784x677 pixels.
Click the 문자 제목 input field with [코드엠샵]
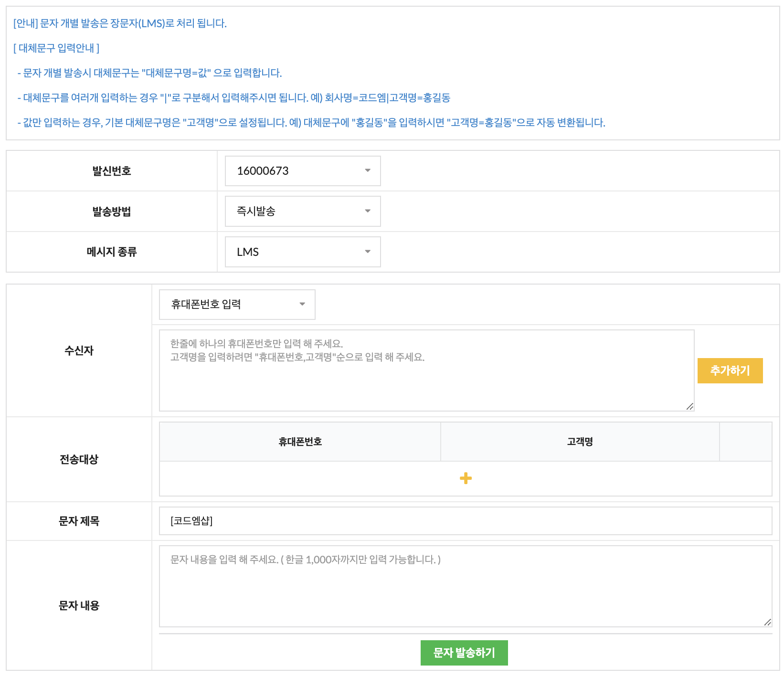tap(466, 521)
